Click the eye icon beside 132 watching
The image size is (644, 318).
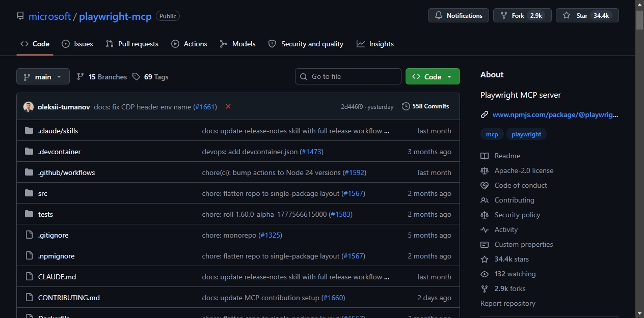485,274
